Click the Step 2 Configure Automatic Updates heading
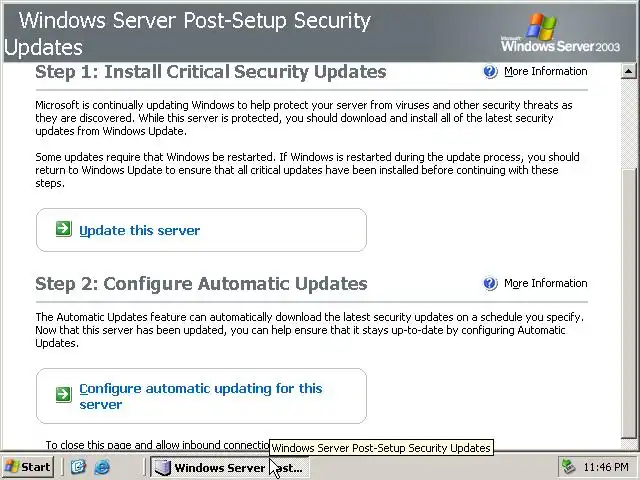 (x=201, y=284)
